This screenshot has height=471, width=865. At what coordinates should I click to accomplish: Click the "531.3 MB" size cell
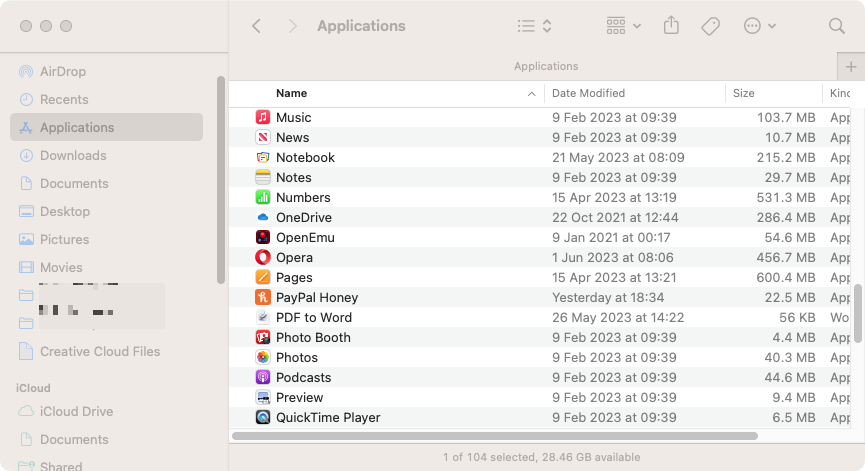[x=786, y=197]
